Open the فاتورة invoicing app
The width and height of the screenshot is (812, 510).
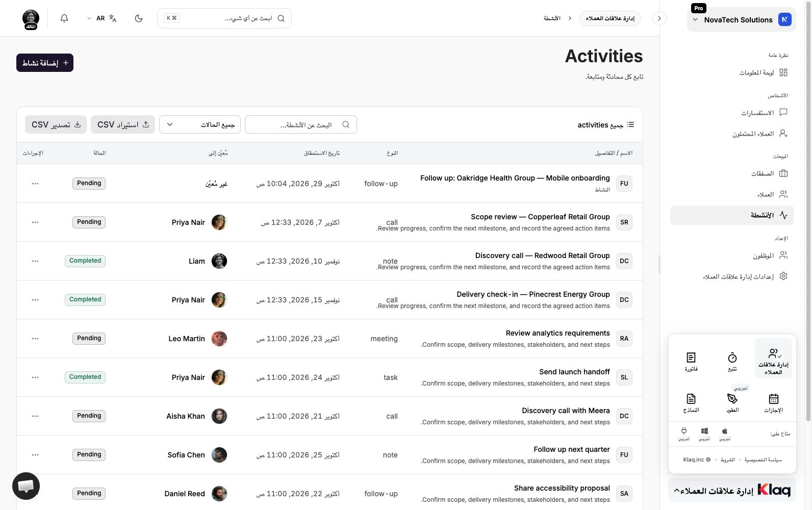coord(691,361)
